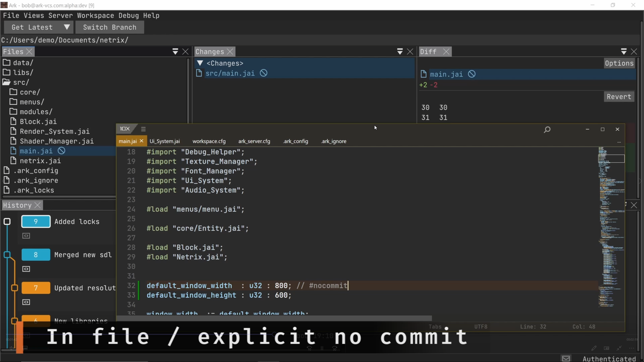This screenshot has height=362, width=644.
Task: Toggle the no-commit marker on main.jai in Files
Action: (62, 151)
